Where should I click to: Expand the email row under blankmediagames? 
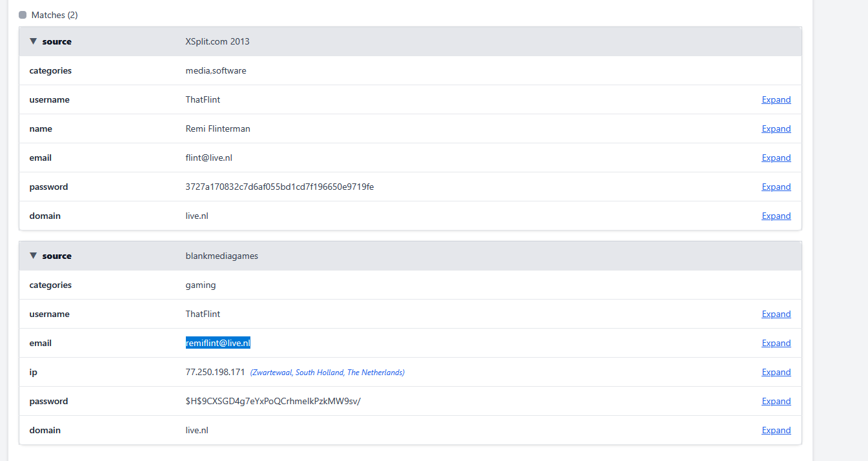pos(776,343)
